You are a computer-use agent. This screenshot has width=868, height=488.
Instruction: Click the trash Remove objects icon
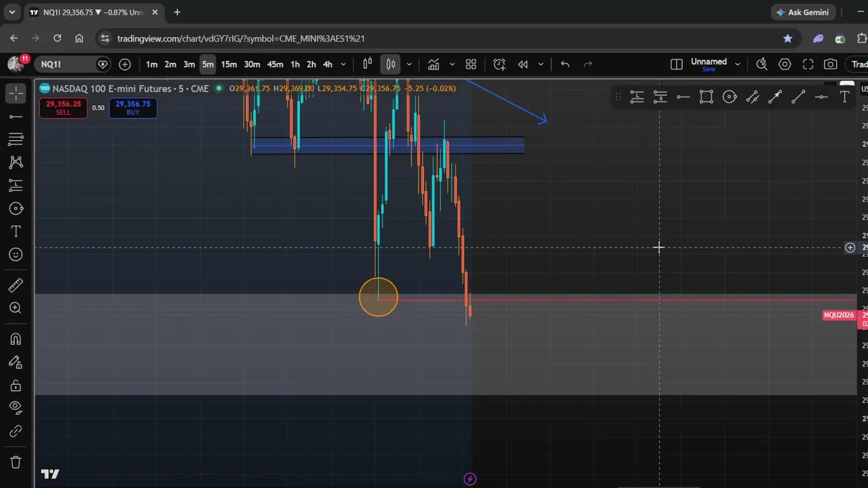coord(16,462)
